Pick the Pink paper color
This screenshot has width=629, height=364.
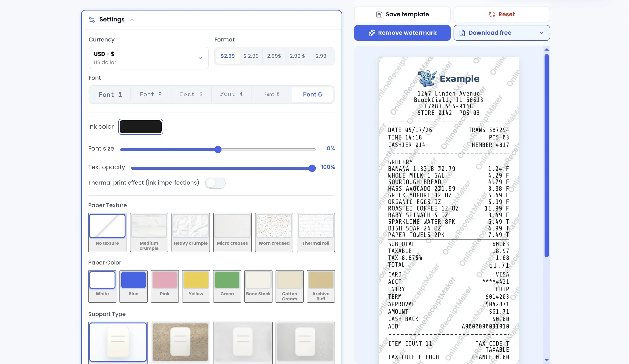(x=164, y=286)
